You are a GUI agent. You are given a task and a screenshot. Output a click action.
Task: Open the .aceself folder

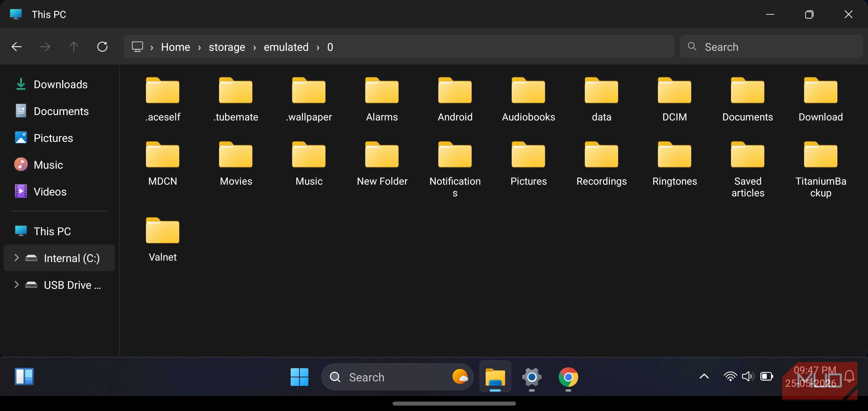163,99
